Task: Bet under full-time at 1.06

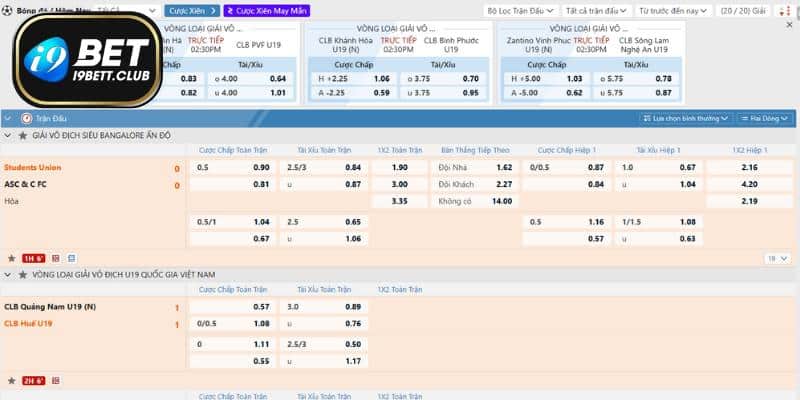Action: [324, 239]
